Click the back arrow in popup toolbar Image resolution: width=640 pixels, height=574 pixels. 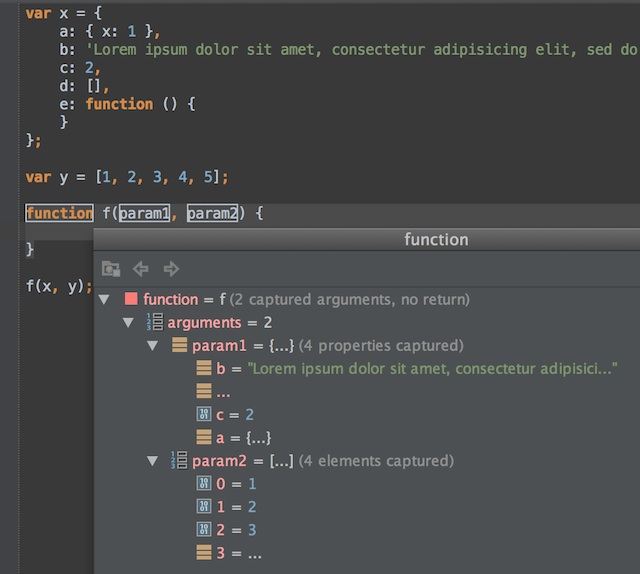click(141, 268)
